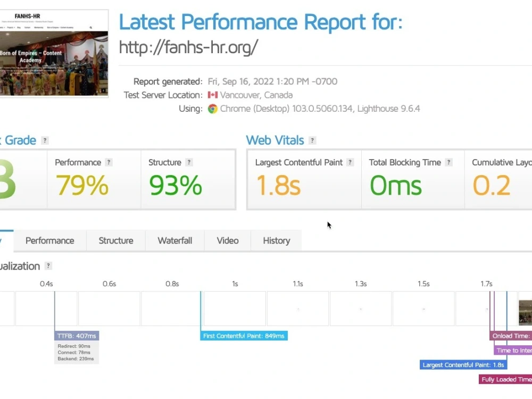532x399 pixels.
Task: Click the Grade section help icon
Action: click(x=45, y=140)
